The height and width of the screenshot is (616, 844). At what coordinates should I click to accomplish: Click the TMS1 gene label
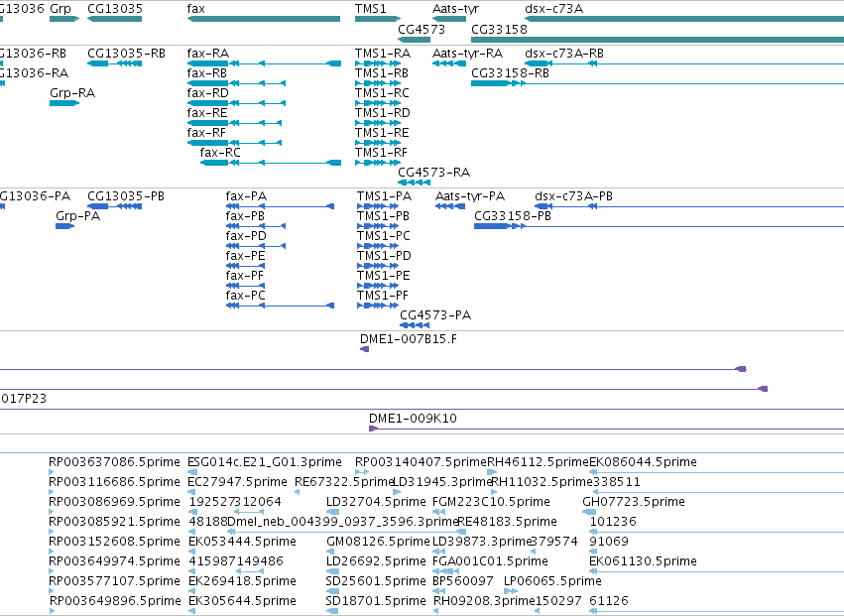tap(371, 9)
